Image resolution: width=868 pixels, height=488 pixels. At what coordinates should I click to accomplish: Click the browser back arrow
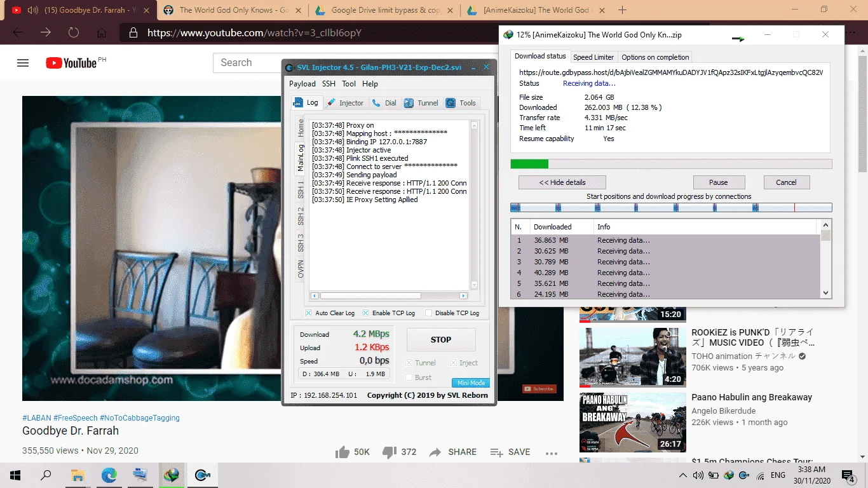[x=18, y=33]
